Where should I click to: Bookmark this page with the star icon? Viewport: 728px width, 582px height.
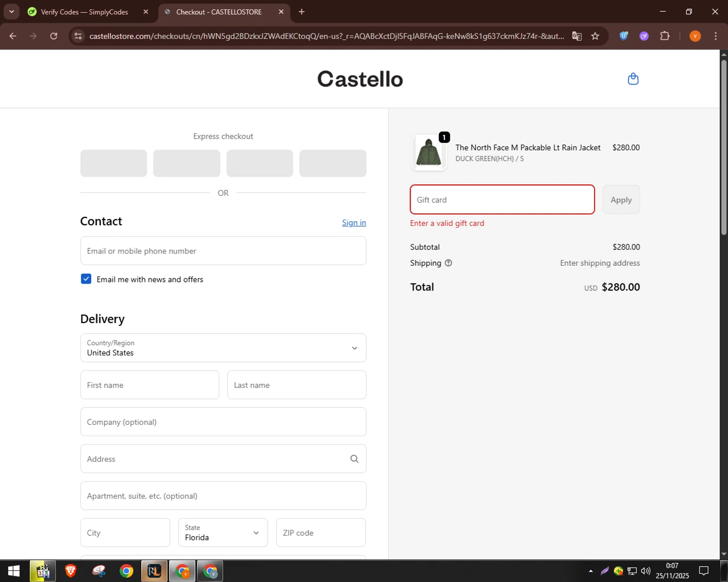click(595, 36)
